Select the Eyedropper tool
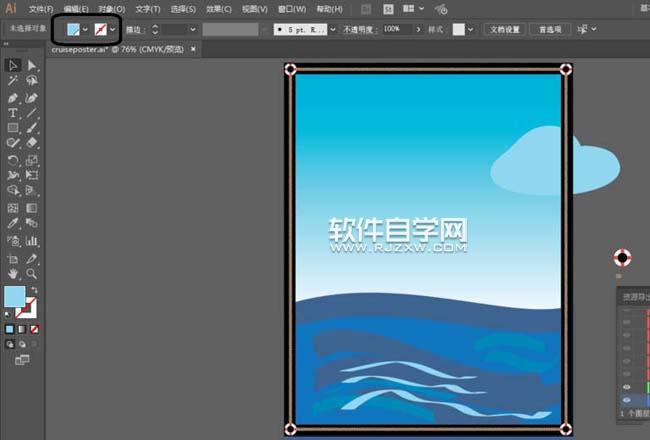 click(12, 223)
